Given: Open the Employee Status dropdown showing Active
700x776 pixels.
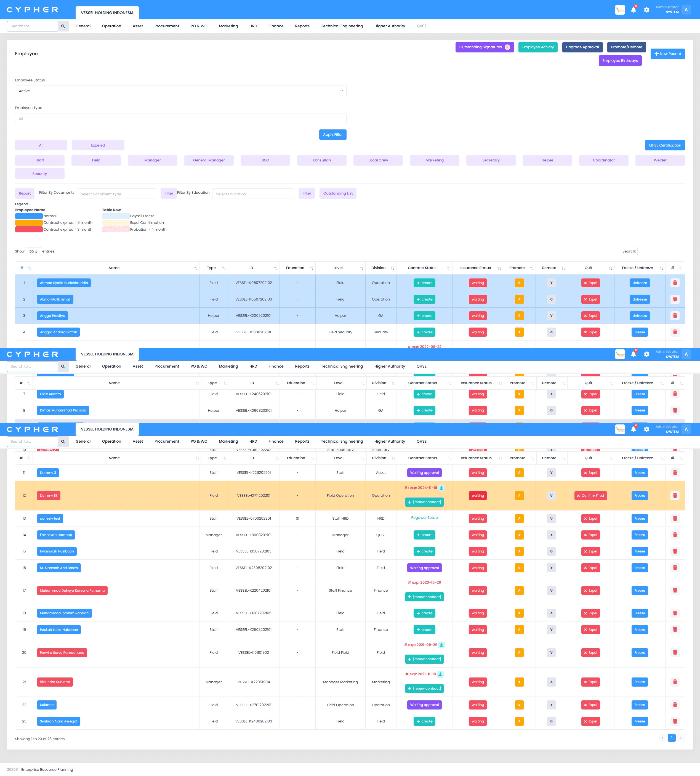Looking at the screenshot, I should tap(180, 91).
